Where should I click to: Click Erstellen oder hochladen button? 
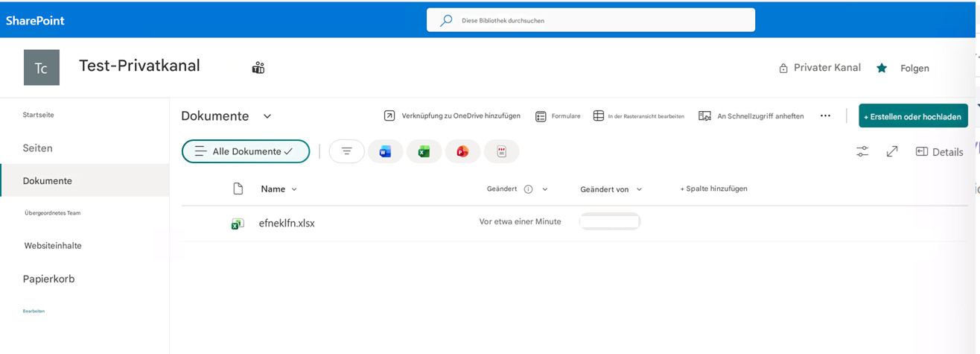(913, 116)
